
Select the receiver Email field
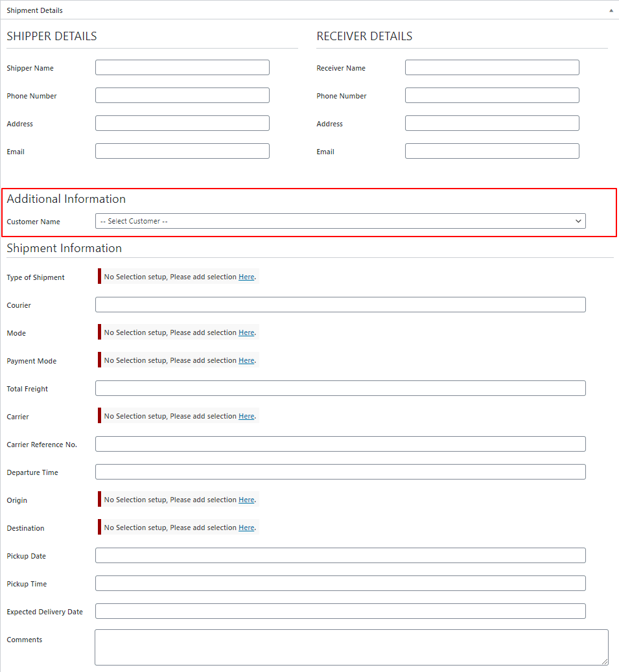tap(492, 151)
